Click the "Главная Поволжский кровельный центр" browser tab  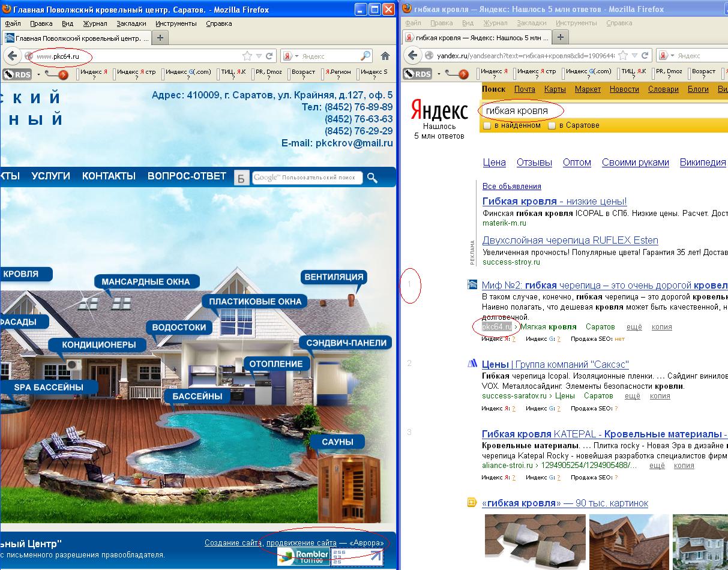click(x=76, y=37)
